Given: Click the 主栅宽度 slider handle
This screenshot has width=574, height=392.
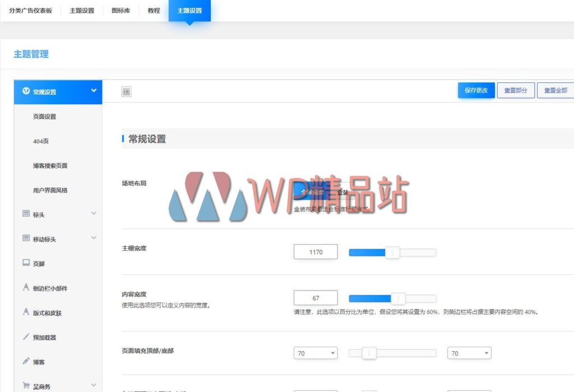Looking at the screenshot, I should pos(393,251).
